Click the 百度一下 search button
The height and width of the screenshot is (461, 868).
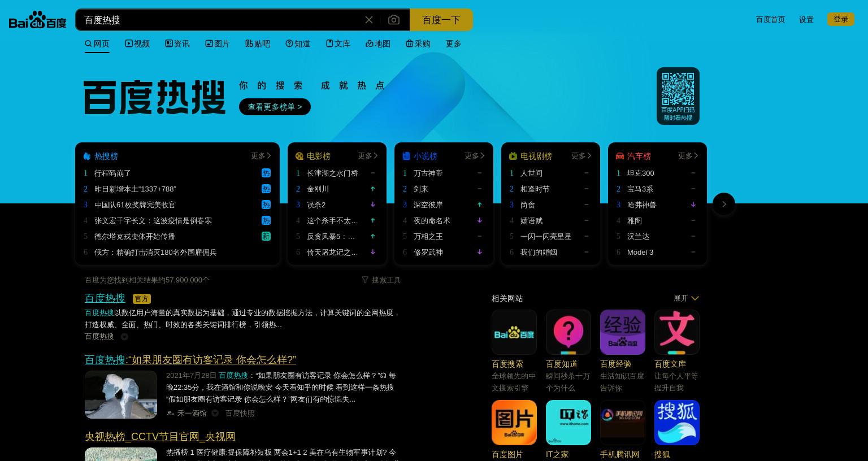pos(441,20)
